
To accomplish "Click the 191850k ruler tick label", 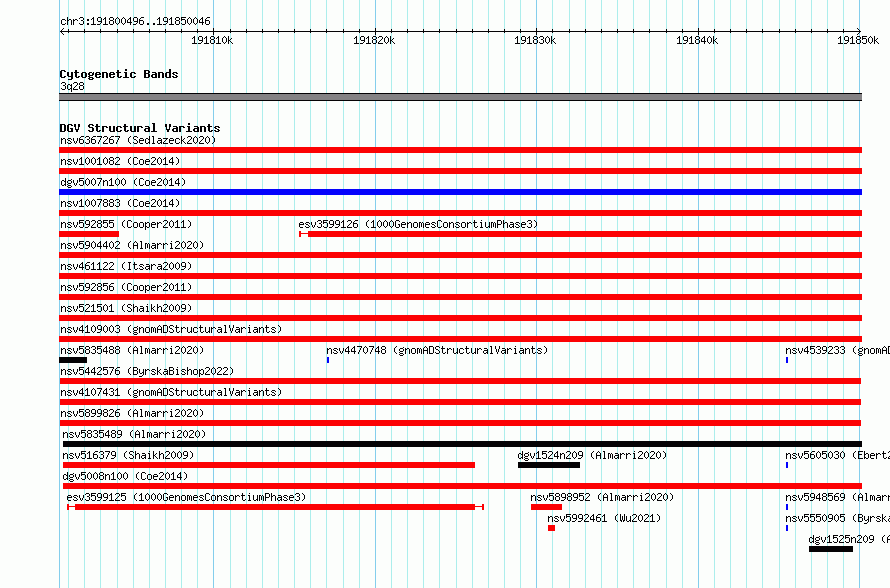I will click(x=858, y=40).
